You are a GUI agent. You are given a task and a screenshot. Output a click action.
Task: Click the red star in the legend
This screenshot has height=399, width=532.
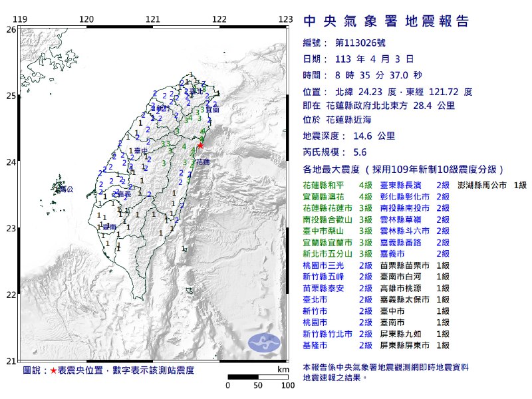(53, 370)
